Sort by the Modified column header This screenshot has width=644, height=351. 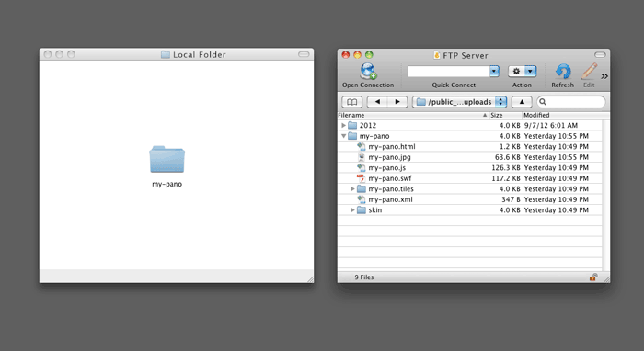click(562, 115)
